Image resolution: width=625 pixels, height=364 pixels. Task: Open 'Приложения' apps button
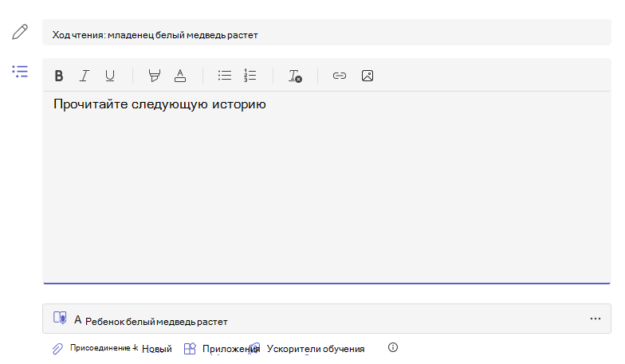coord(230,349)
